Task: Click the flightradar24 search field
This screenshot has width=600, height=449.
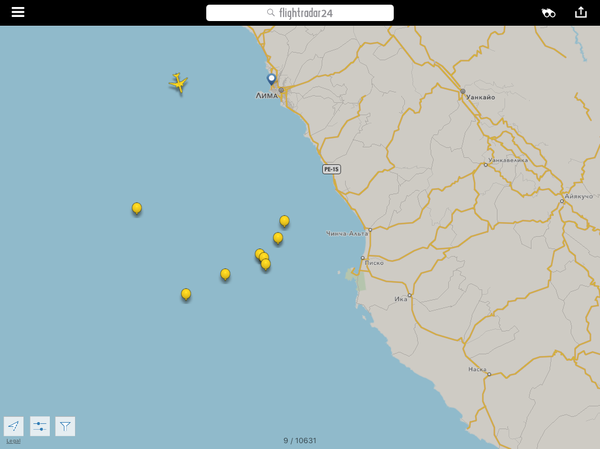Action: pos(299,13)
